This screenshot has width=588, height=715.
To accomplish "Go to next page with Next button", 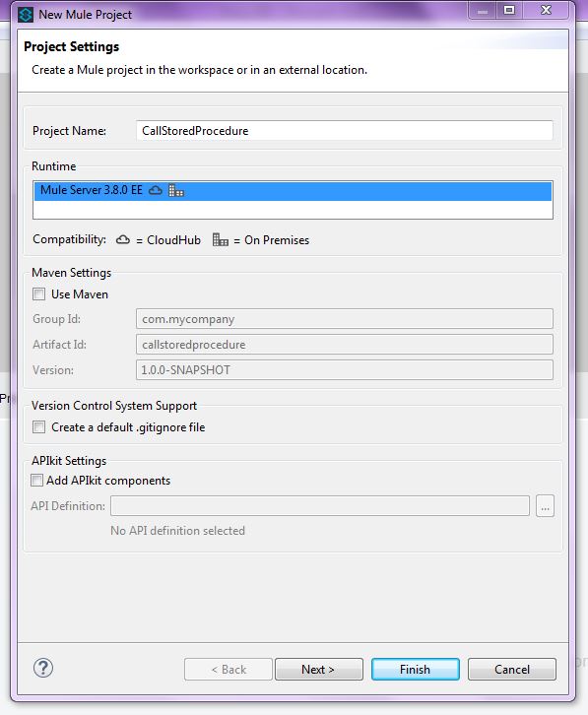I will 319,670.
